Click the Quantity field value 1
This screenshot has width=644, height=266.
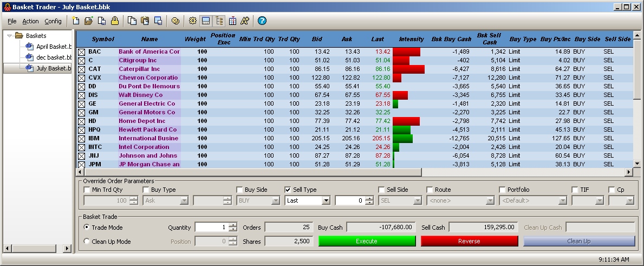[212, 228]
